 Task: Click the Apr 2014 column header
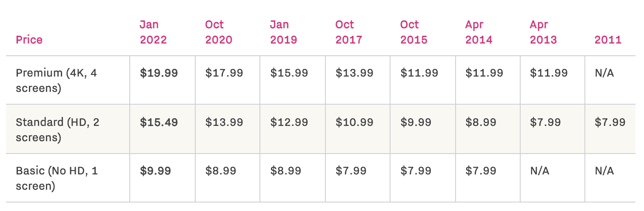tap(479, 32)
